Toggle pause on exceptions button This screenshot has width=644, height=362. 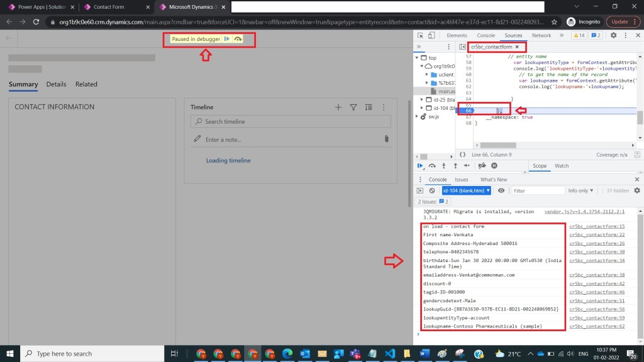(x=494, y=166)
